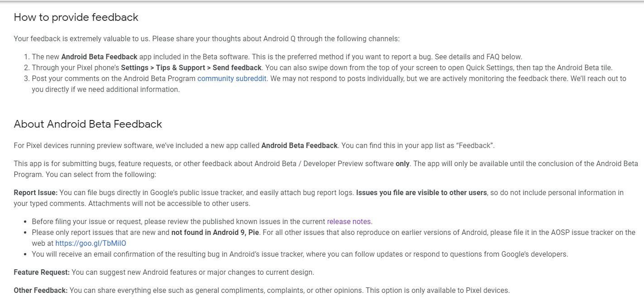Follow the https://goo.gl/TbMiIO link
Viewport: 644px width, 306px height.
coord(91,243)
